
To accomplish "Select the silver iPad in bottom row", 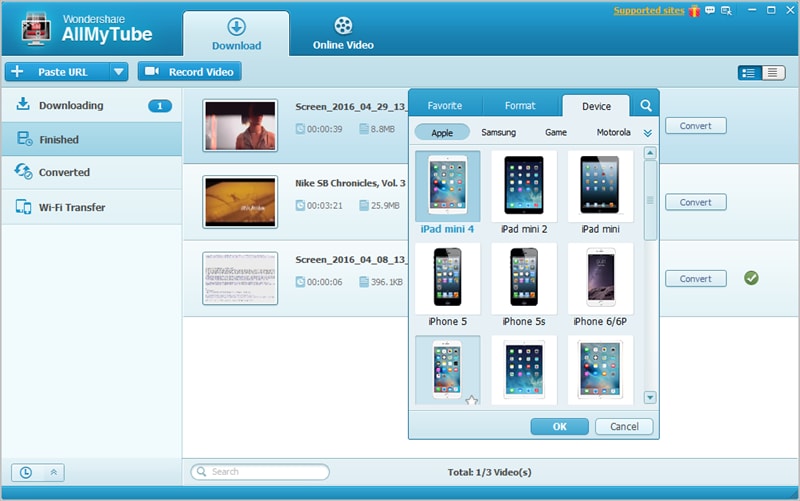I will 600,370.
